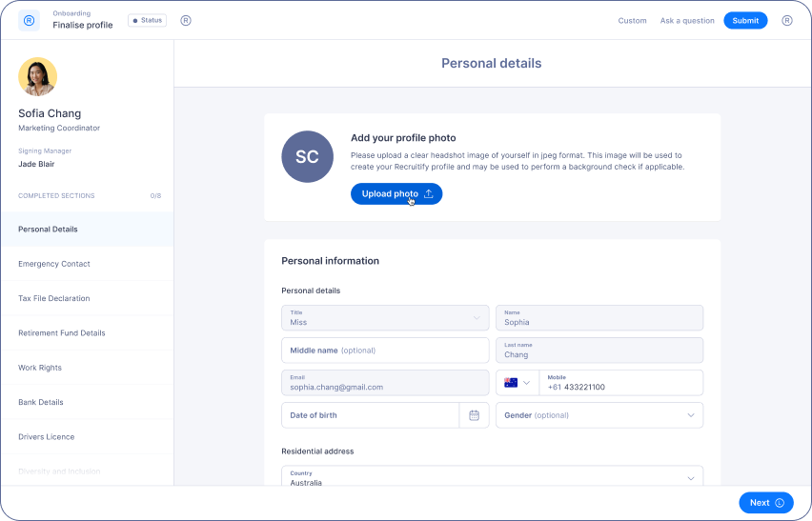
Task: Click the Last name field containing Chang
Action: 599,351
